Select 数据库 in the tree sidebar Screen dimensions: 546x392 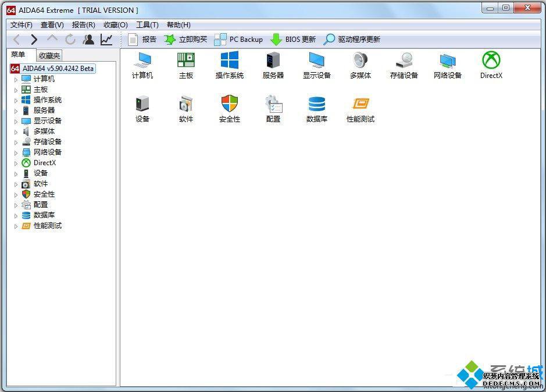pos(44,215)
